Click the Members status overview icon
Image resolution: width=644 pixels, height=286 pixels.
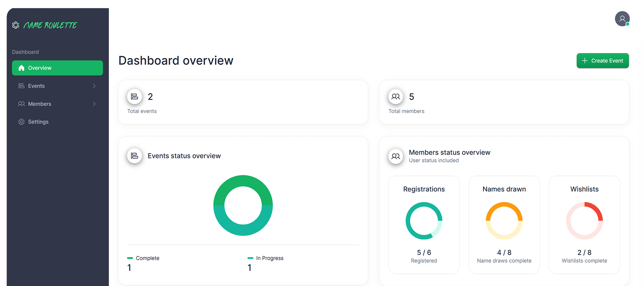pos(396,156)
